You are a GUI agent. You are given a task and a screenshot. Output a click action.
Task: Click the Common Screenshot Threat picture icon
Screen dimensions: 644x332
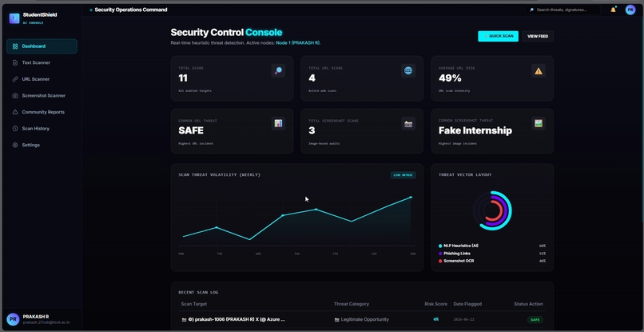click(x=539, y=123)
